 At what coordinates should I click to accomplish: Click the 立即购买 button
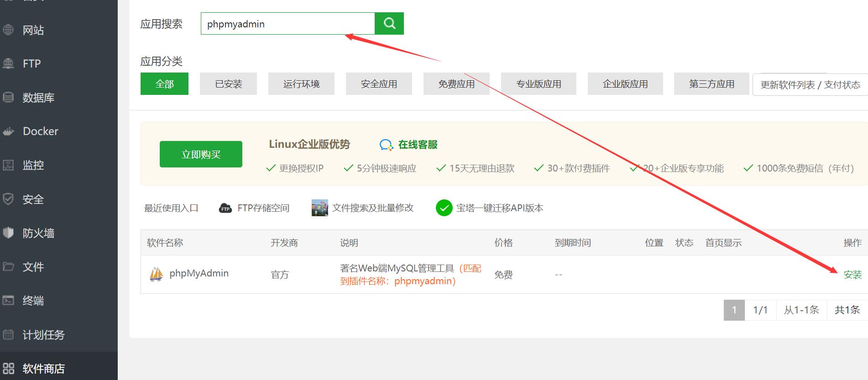tap(201, 154)
